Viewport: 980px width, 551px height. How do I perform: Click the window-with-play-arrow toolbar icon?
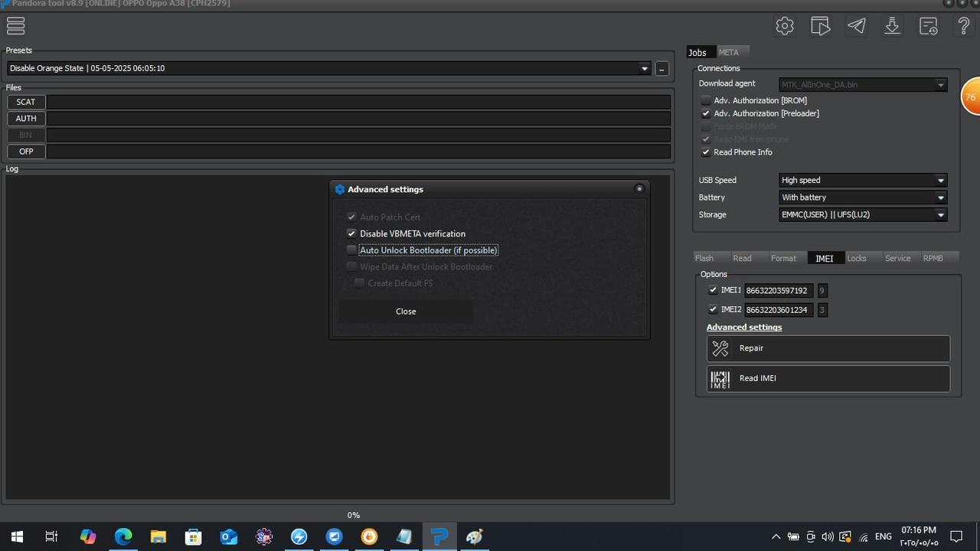pyautogui.click(x=820, y=26)
